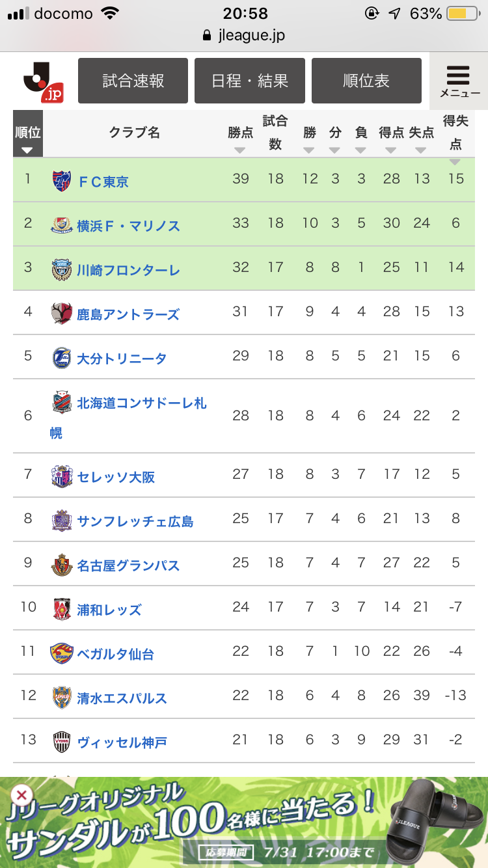Open the 川崎フロンターレ club link
Image resolution: width=488 pixels, height=868 pixels.
(x=128, y=269)
